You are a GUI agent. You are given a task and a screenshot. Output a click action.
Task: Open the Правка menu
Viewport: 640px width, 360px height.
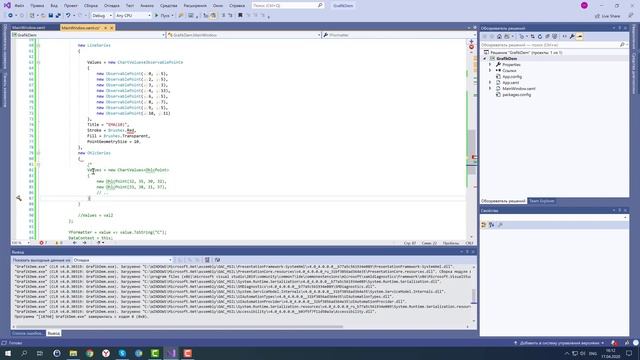pyautogui.click(x=37, y=6)
